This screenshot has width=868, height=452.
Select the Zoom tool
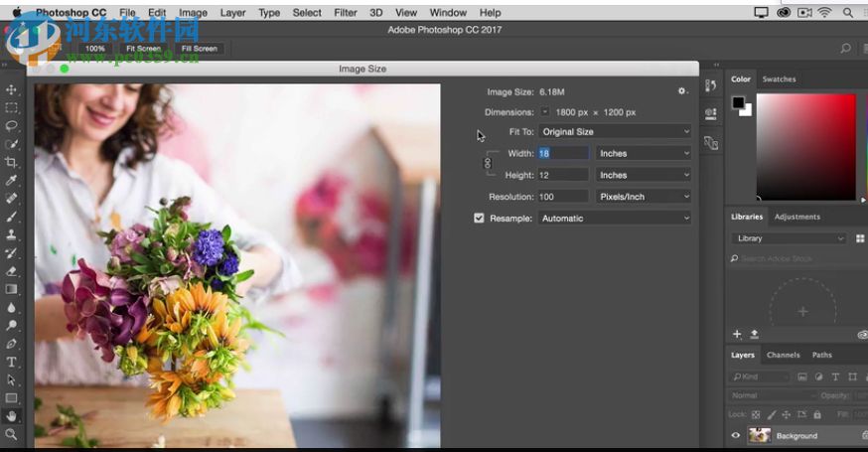[11, 434]
